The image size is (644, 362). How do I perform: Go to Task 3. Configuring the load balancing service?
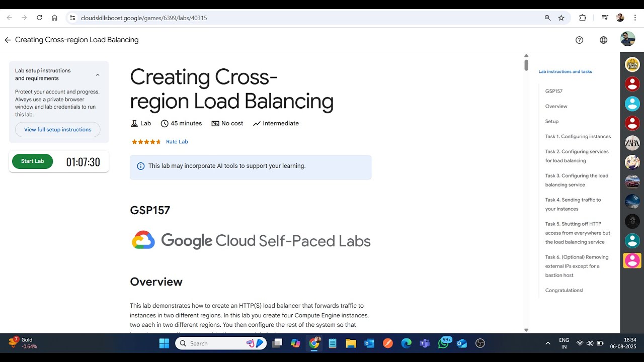tap(577, 180)
